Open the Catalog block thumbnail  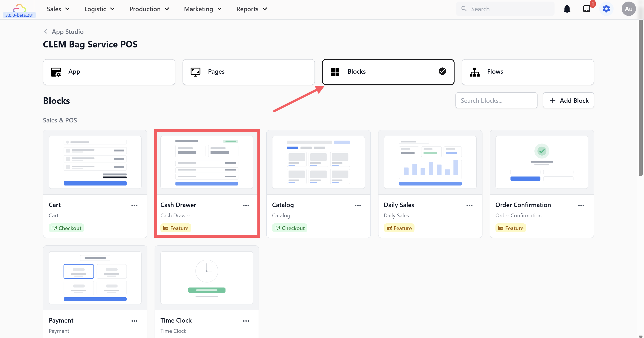[318, 162]
